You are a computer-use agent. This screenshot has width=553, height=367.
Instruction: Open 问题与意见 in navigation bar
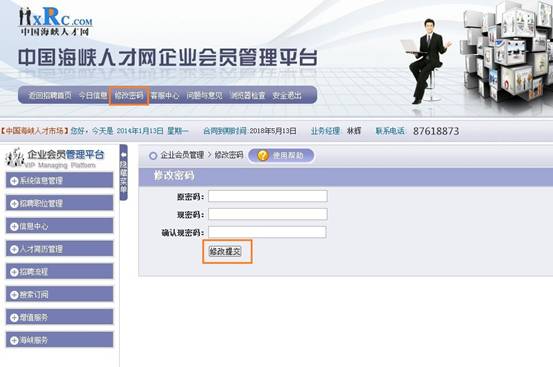point(205,95)
